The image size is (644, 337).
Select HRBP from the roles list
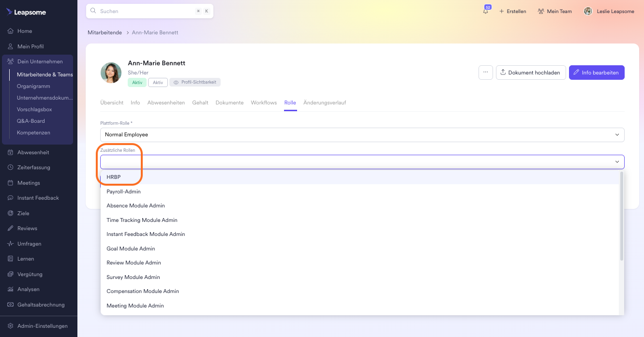[x=114, y=177]
